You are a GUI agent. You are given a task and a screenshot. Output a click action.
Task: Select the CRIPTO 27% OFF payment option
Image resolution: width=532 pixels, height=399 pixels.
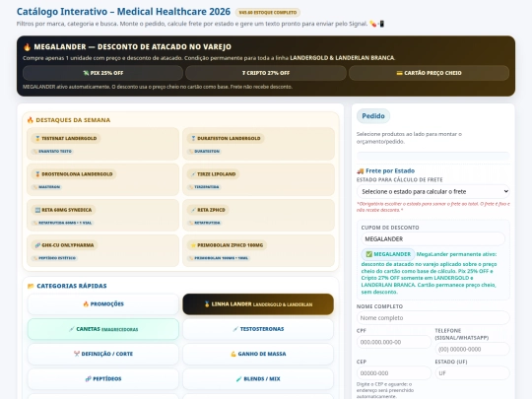(x=266, y=73)
